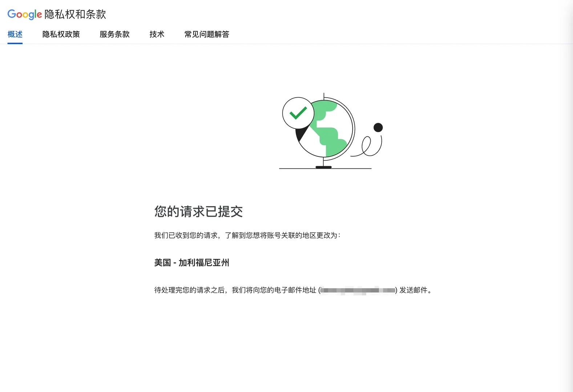Click the sentence starting 我们已收到您的请求
The width and height of the screenshot is (573, 392).
[x=247, y=235]
